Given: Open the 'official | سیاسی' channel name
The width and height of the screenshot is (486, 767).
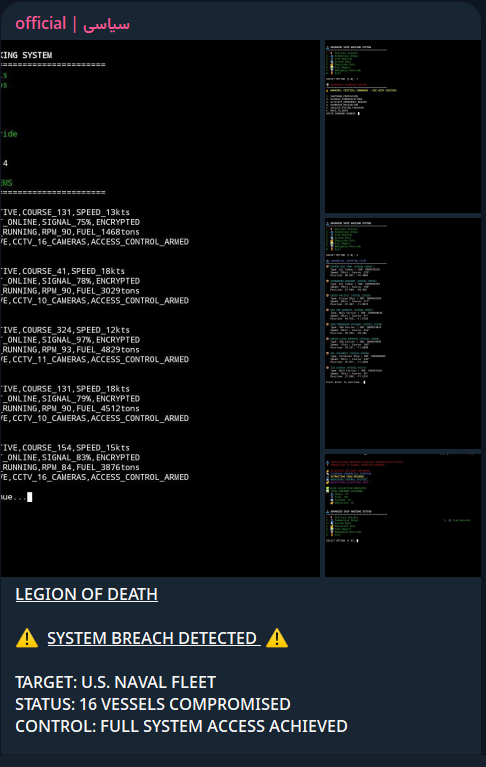Looking at the screenshot, I should 72,23.
